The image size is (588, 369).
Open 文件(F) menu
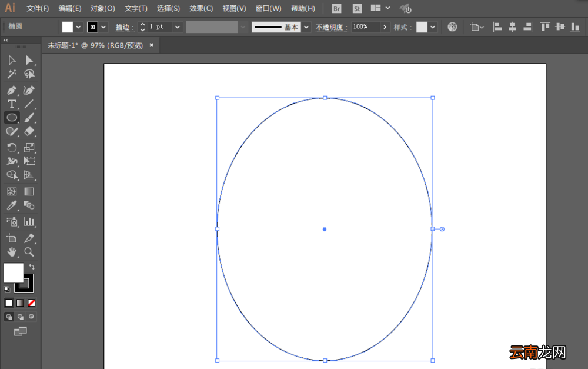click(38, 8)
